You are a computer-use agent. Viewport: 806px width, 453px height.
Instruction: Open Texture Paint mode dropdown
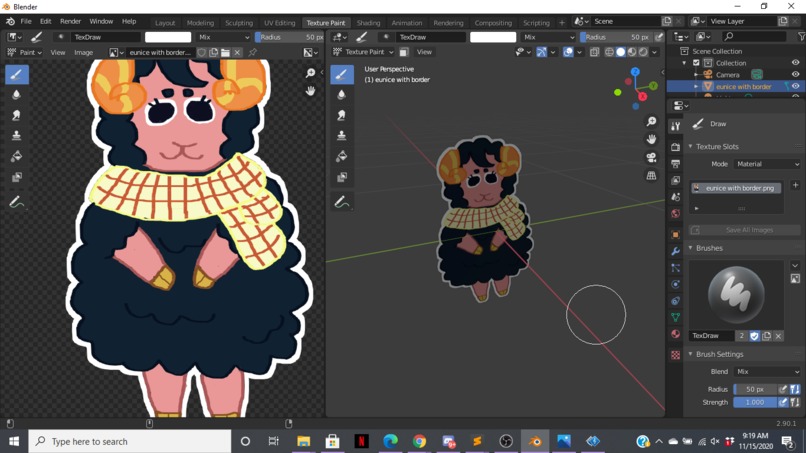click(x=363, y=52)
